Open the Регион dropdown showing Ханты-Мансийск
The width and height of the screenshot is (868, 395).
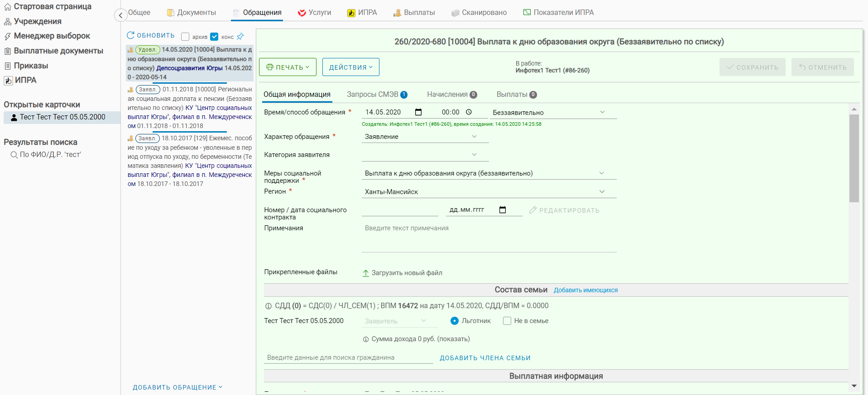[489, 192]
